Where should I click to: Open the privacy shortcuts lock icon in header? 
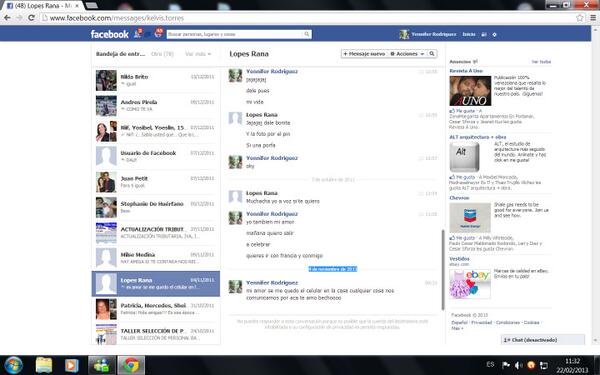point(484,34)
